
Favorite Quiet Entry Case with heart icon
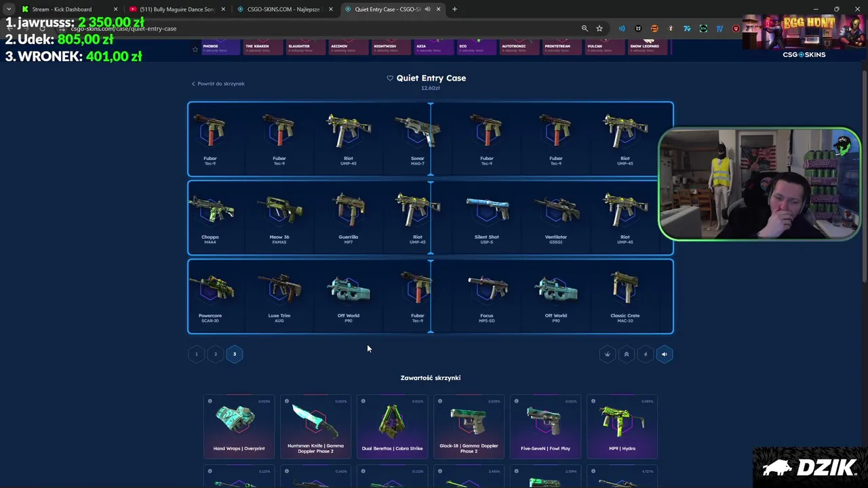click(x=390, y=78)
